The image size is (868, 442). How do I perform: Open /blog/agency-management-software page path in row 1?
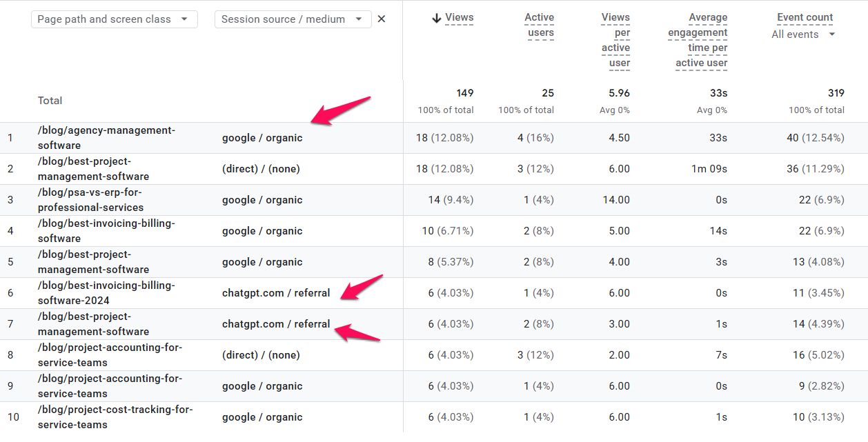click(107, 138)
